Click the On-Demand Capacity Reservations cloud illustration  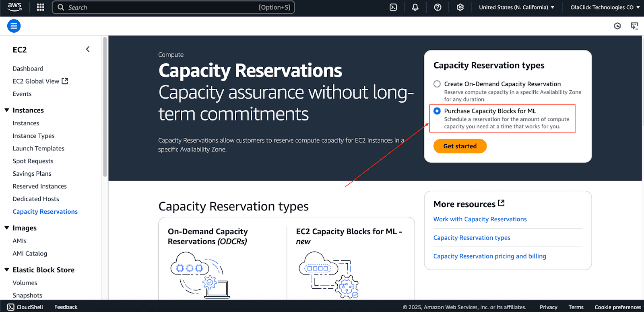pyautogui.click(x=200, y=275)
